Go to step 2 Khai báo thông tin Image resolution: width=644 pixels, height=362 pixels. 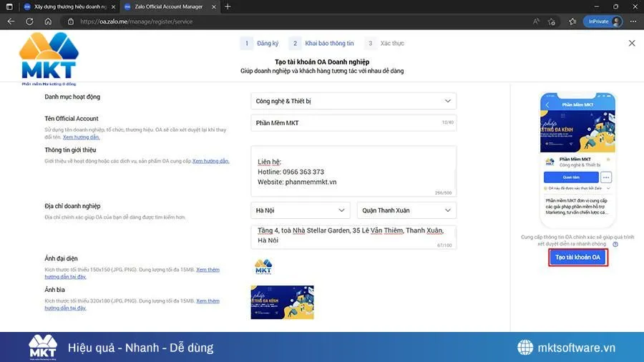pos(321,43)
